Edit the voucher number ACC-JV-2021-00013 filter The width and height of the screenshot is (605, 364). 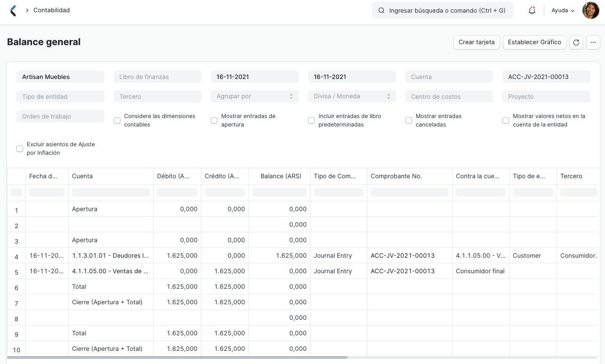(x=546, y=77)
